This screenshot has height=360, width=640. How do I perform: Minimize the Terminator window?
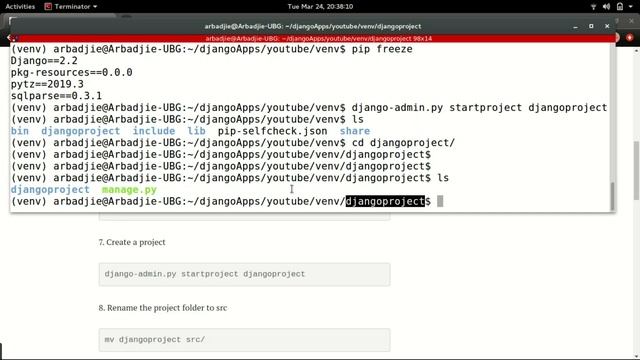point(576,27)
